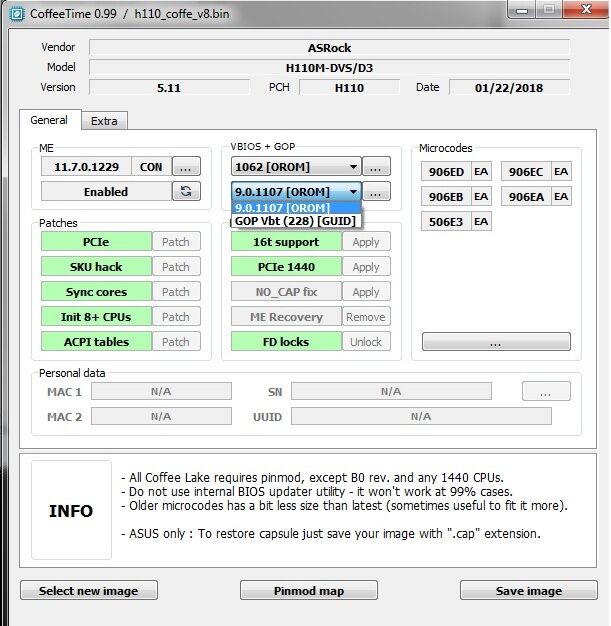Click Patch button for SKU hack

point(176,267)
